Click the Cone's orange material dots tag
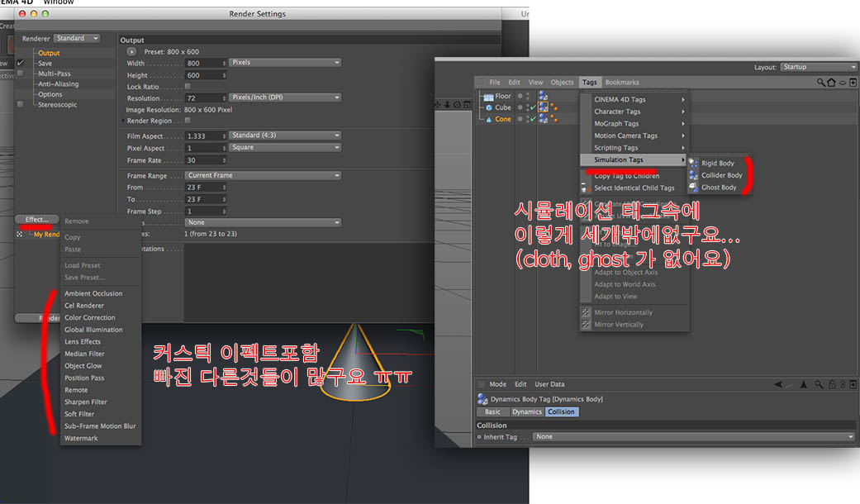 (x=554, y=118)
